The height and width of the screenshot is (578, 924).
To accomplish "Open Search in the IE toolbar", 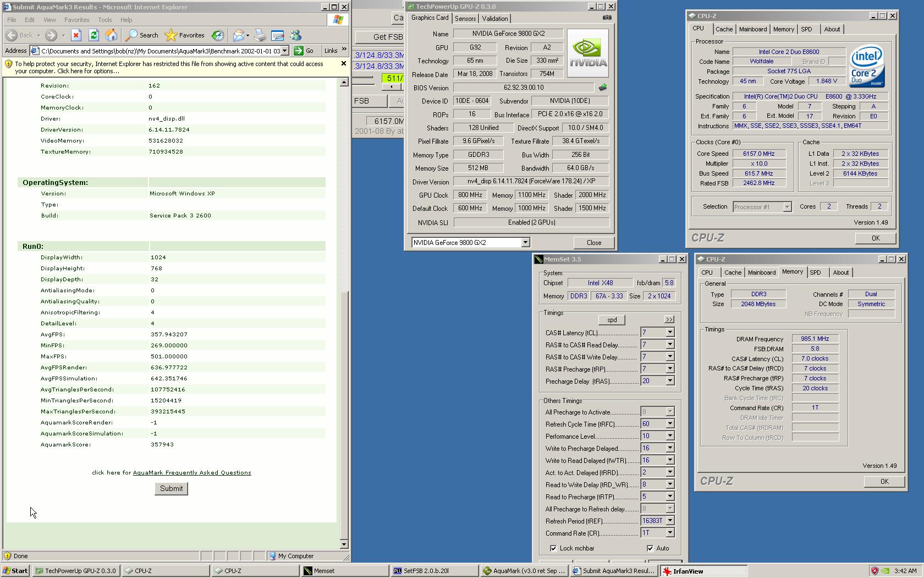I will pyautogui.click(x=142, y=35).
